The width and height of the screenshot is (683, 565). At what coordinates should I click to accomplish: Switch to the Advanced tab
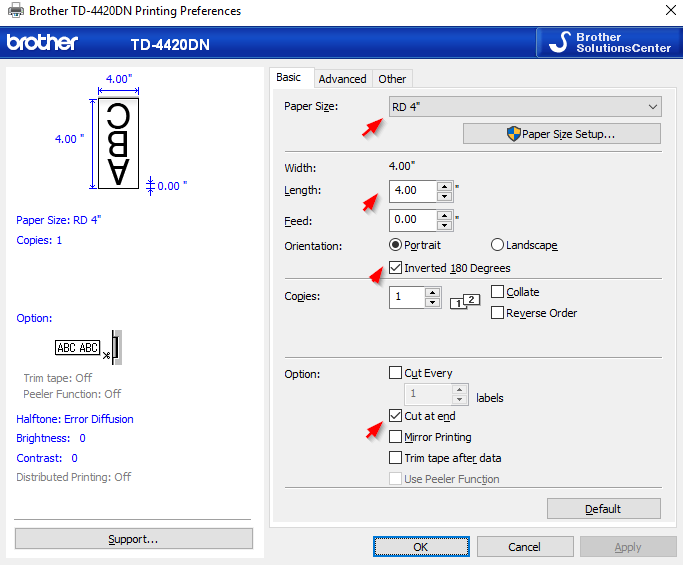(x=342, y=79)
